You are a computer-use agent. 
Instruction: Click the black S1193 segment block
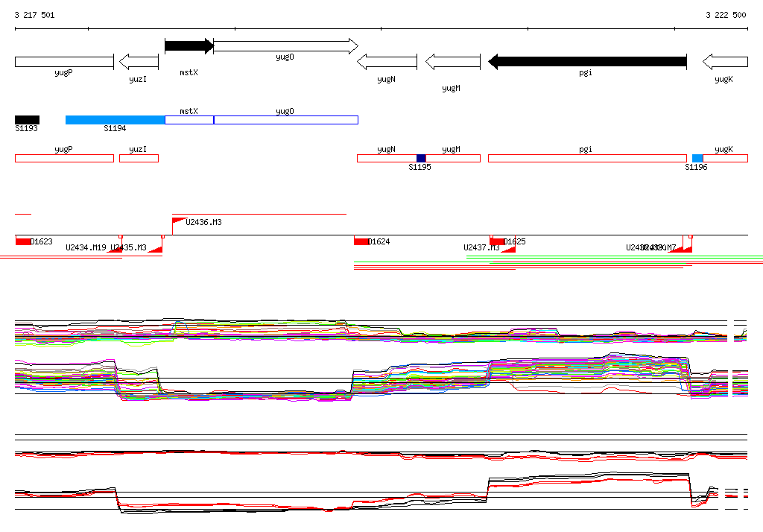28,120
